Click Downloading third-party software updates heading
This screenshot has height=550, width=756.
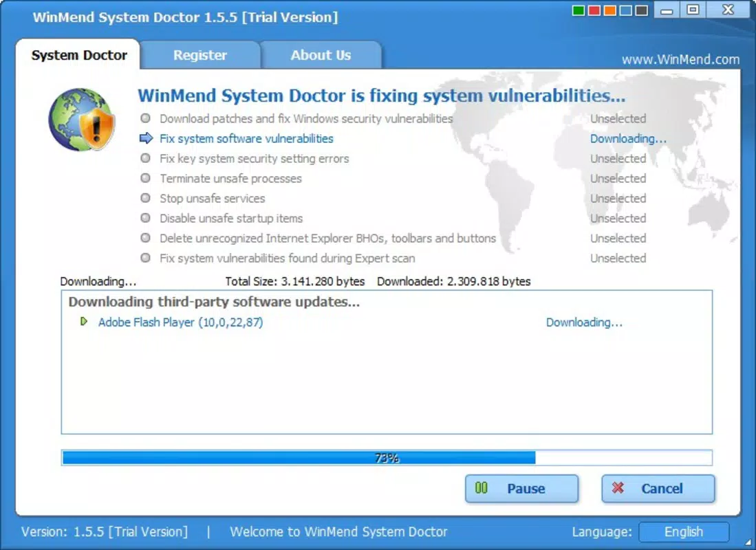tap(214, 302)
